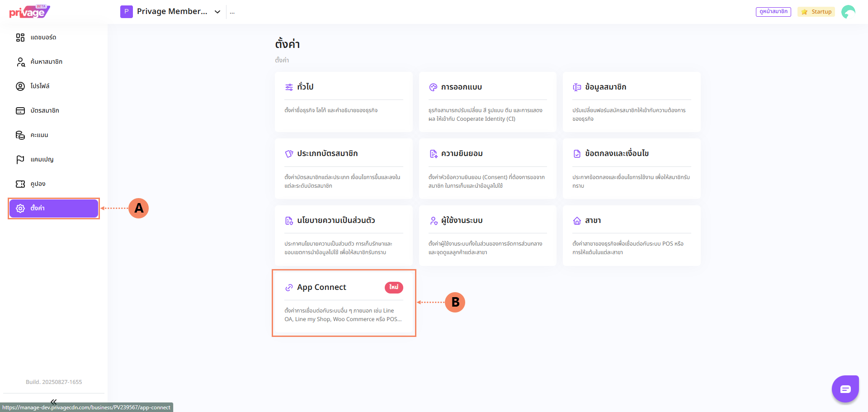868x412 pixels.
Task: Click the Startup plan badge
Action: coord(816,12)
